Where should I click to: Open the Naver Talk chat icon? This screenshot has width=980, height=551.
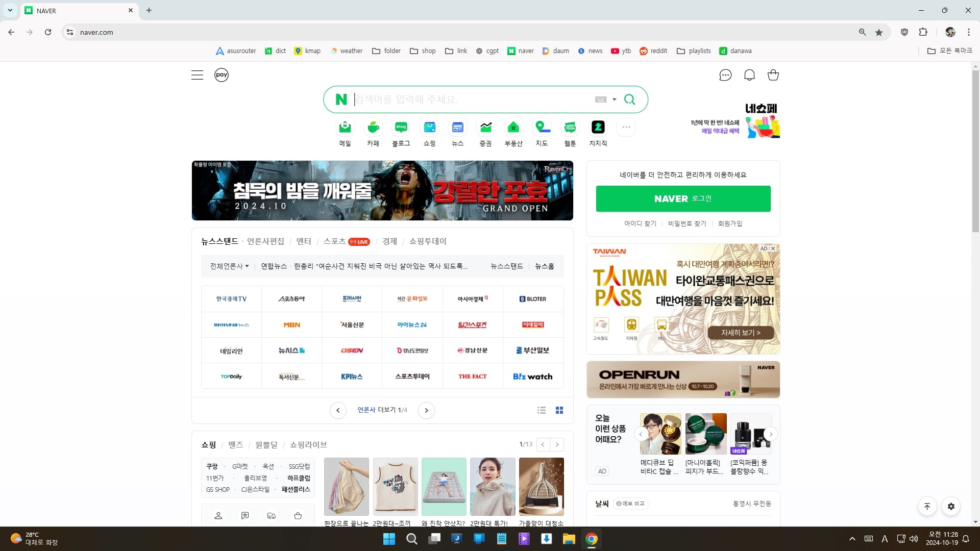pos(725,75)
